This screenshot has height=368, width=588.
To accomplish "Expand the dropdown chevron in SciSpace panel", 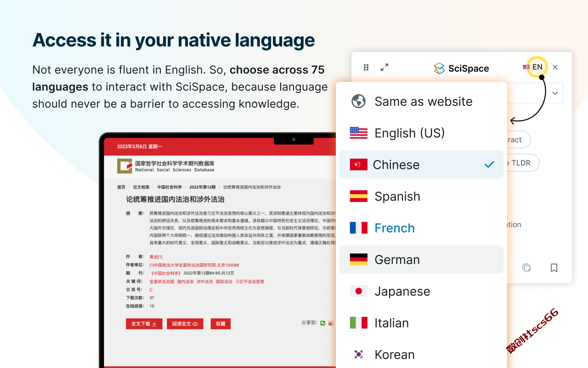I will coord(555,93).
